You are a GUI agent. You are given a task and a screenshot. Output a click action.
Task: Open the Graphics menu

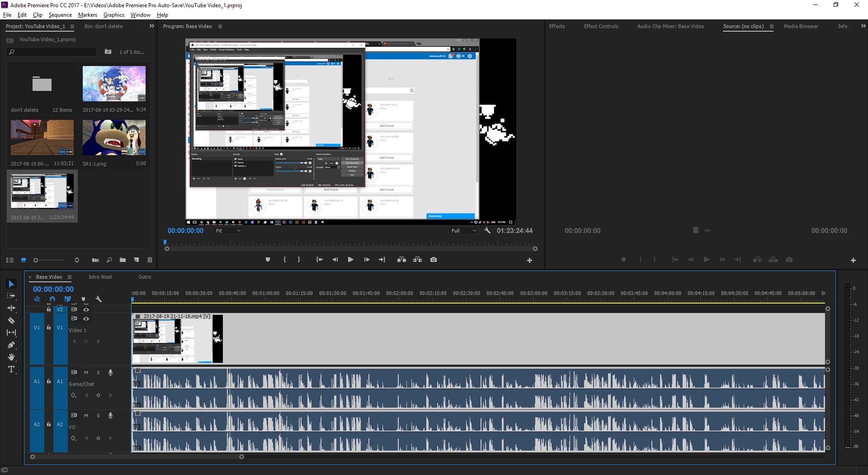tap(114, 15)
